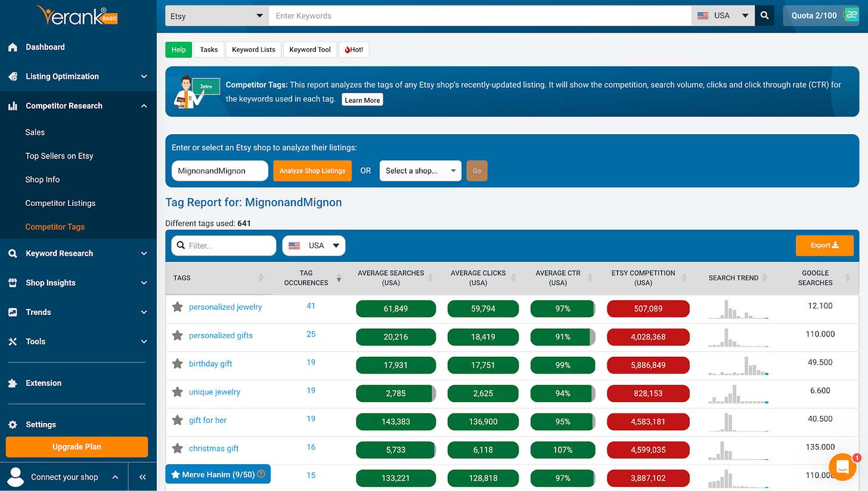Image resolution: width=868 pixels, height=491 pixels.
Task: Click the Upgrade Plan button
Action: 77,447
